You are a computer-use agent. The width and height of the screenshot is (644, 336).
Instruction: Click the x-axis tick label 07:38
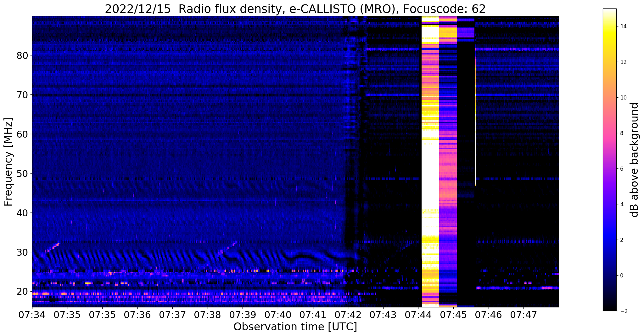[208, 315]
